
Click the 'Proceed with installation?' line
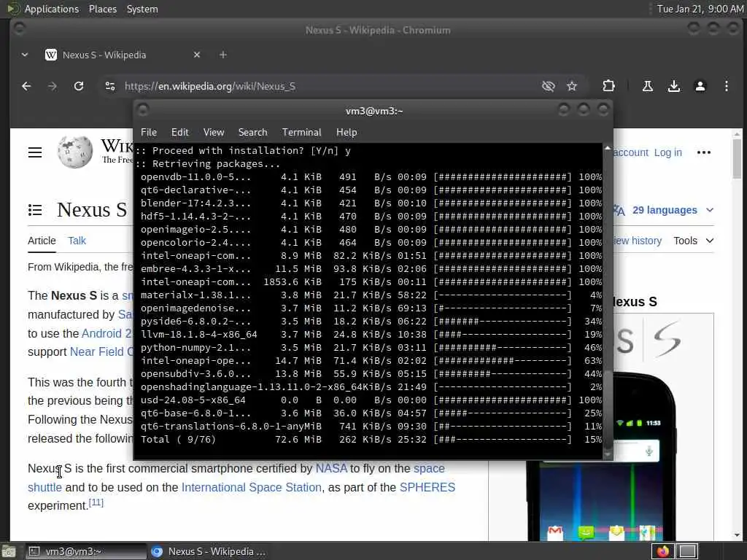point(243,151)
